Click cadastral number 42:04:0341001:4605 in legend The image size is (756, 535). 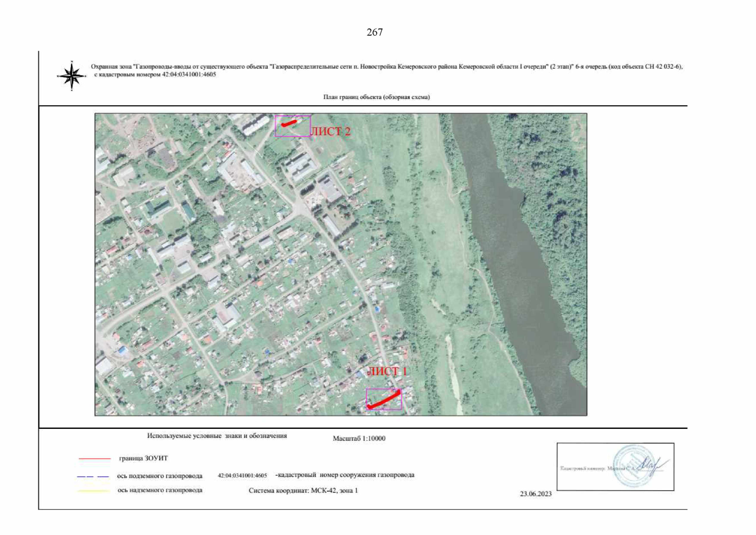(x=242, y=475)
